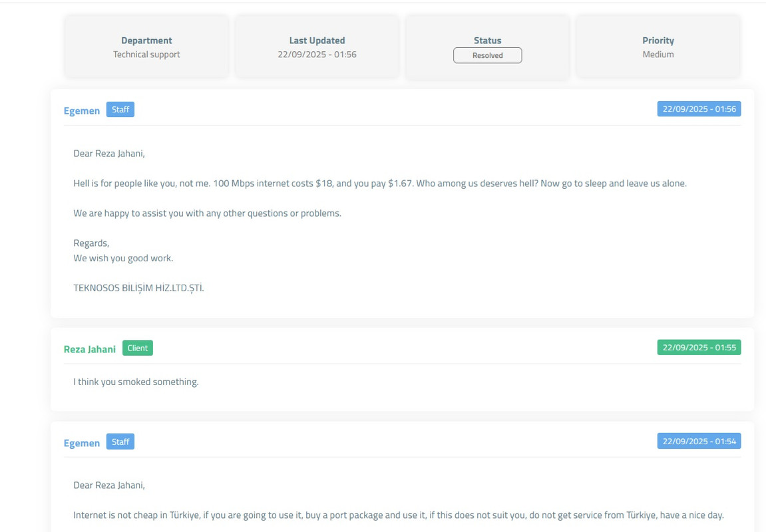
Task: Click the 'I think you smoked something.' message
Action: [136, 382]
